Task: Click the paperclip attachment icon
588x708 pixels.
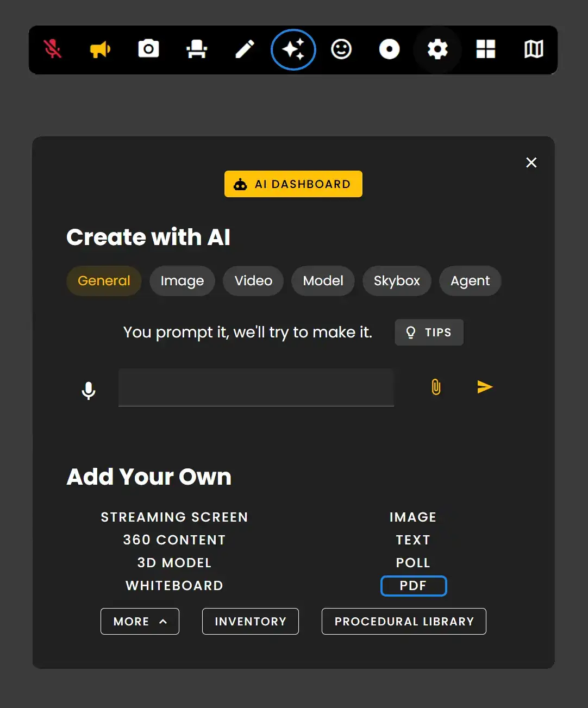Action: coord(435,387)
